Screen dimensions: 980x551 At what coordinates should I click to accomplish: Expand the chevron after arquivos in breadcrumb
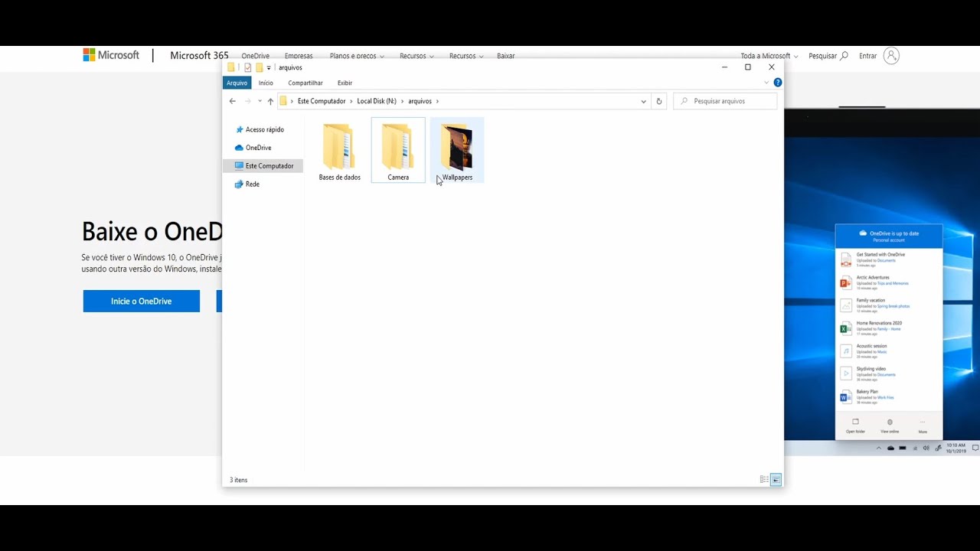point(437,101)
